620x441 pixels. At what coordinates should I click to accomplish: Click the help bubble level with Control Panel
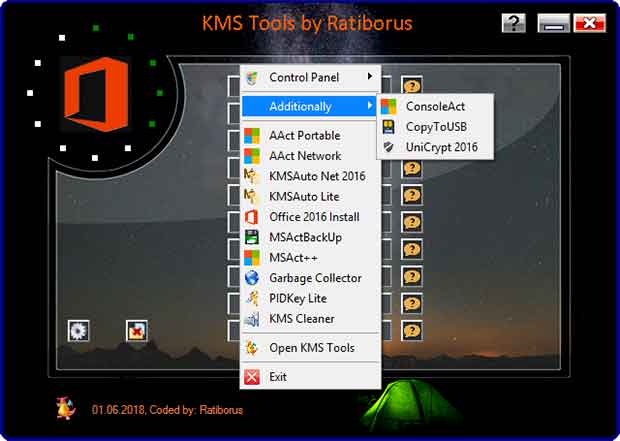(x=412, y=85)
